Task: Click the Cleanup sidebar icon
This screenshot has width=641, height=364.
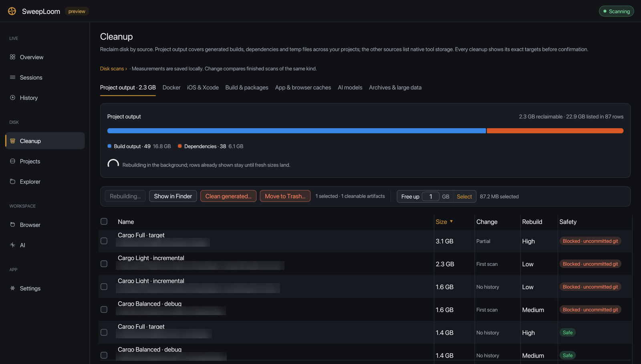Action: (12, 141)
